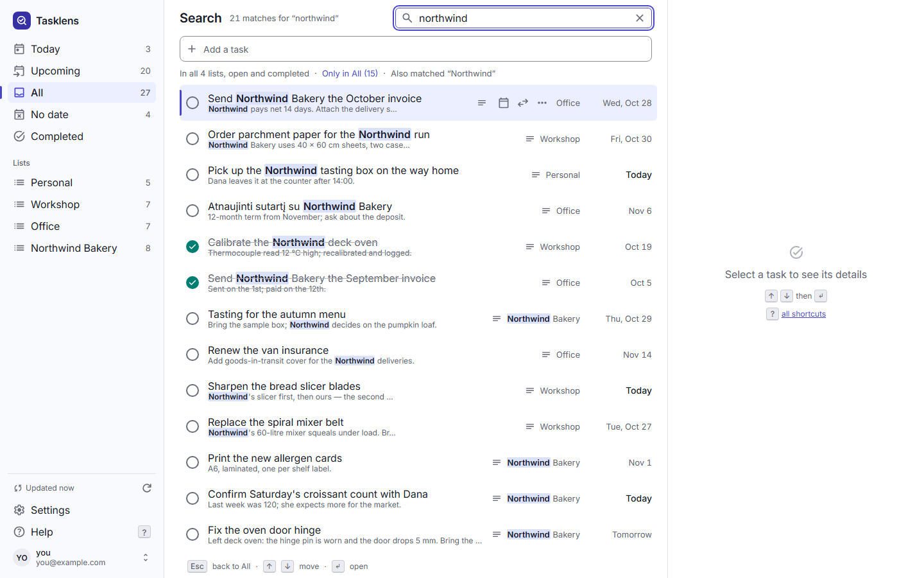Open calendar icon on October invoice row
Image resolution: width=924 pixels, height=578 pixels.
point(504,103)
